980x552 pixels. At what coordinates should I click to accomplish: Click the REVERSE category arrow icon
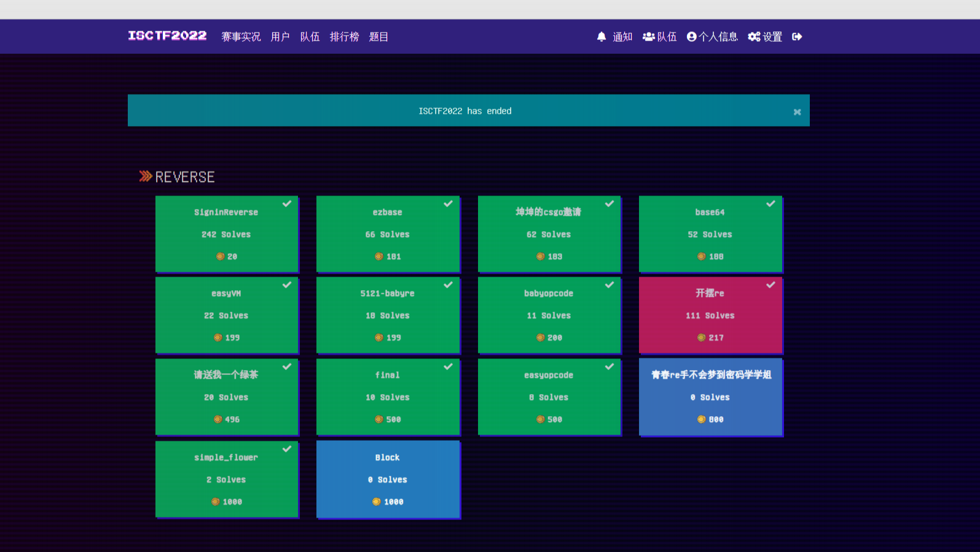146,176
